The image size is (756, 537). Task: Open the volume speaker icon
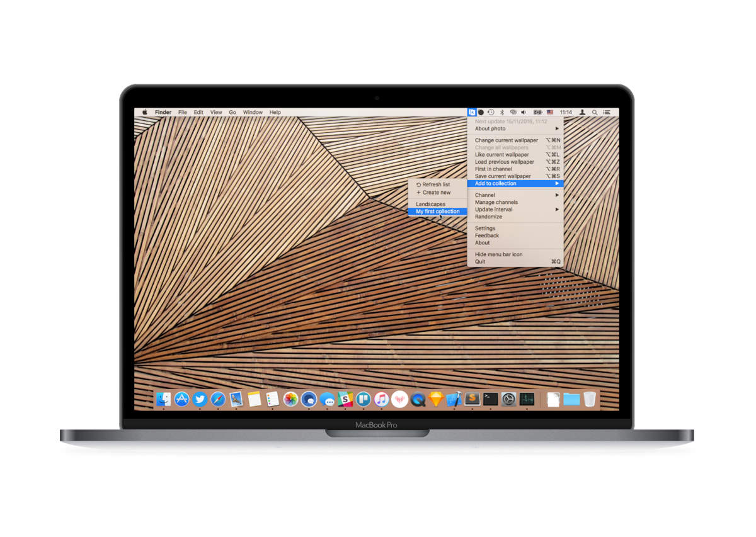(524, 112)
